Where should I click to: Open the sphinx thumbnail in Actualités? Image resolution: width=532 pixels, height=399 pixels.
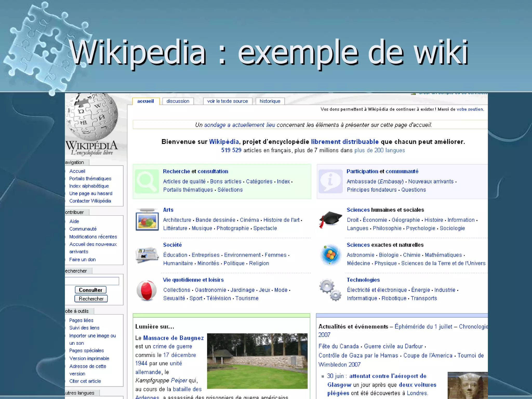tap(468, 385)
